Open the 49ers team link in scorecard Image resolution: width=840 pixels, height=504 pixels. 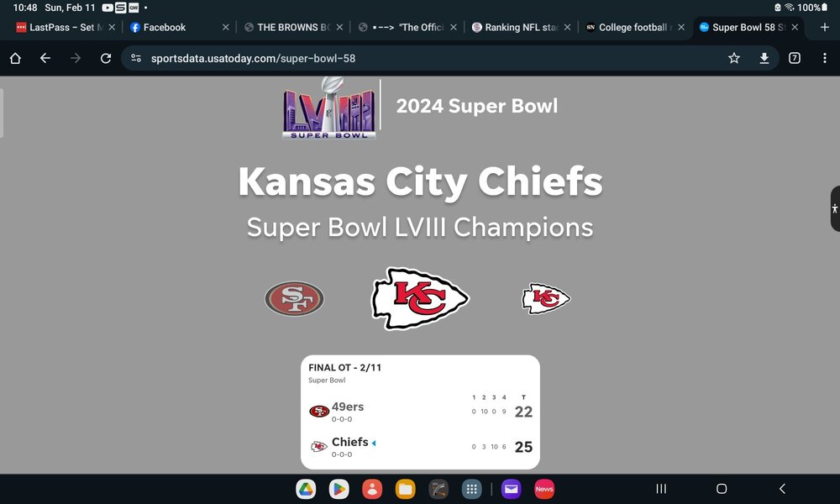(347, 407)
